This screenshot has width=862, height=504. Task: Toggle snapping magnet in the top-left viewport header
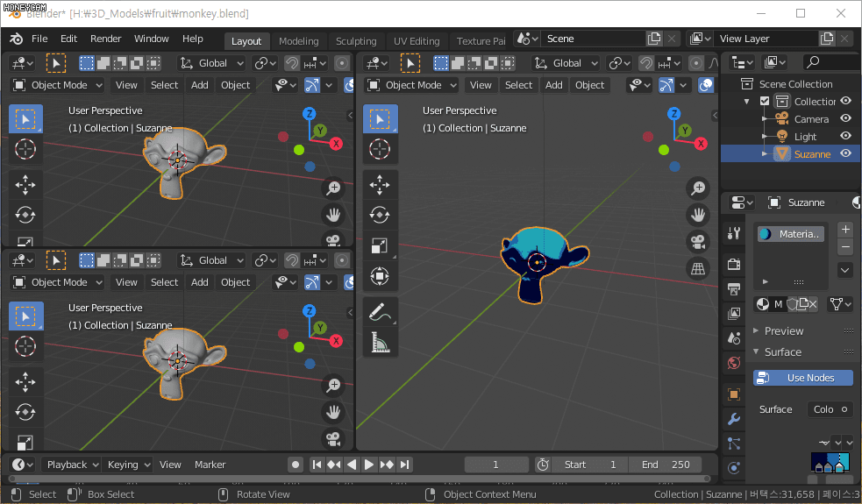click(x=291, y=63)
